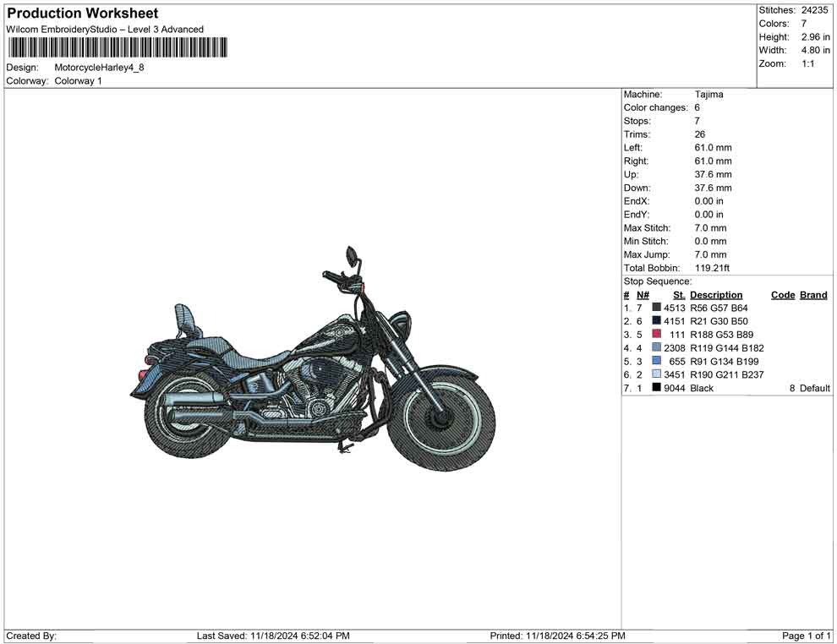Viewport: 837px width, 644px height.
Task: Select the MotorcycleHarley4_8 design name
Action: [x=100, y=67]
